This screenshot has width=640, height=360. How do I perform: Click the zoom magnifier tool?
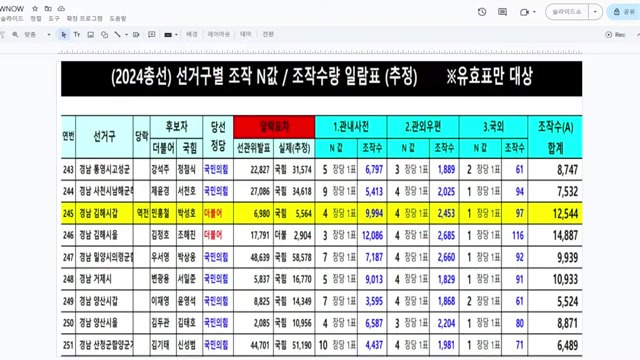click(15, 35)
